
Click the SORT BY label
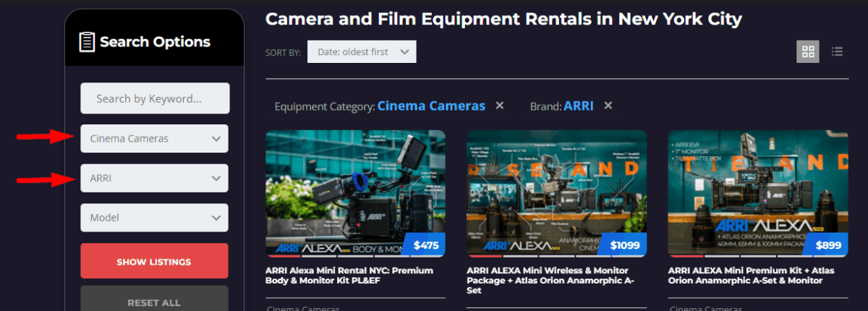283,53
